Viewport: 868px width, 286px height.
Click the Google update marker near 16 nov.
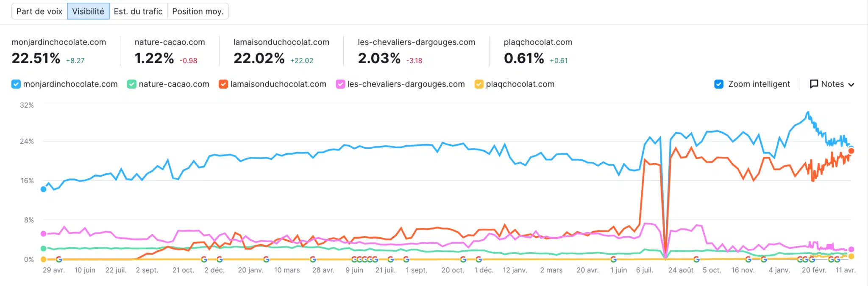[748, 259]
